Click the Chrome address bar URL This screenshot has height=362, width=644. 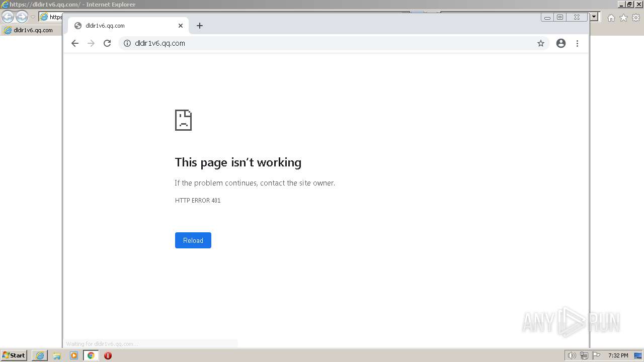[x=160, y=43]
